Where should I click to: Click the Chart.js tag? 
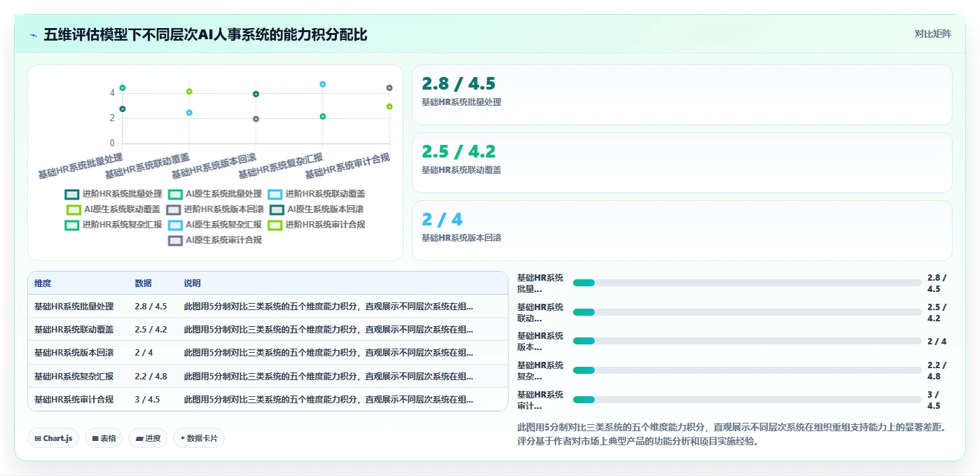[x=53, y=438]
